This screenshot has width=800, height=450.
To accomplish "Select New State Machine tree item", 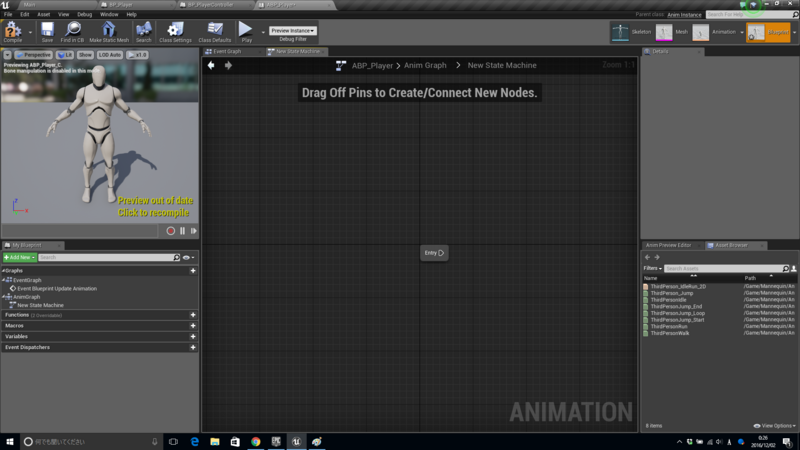I will [x=40, y=305].
